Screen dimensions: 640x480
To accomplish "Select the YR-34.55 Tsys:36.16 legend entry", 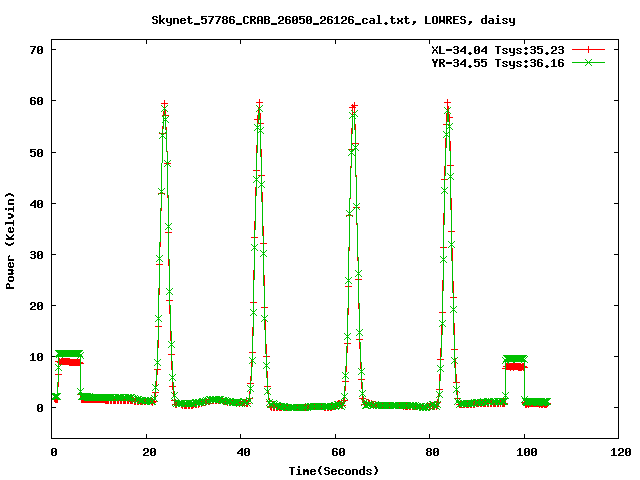I will point(498,63).
